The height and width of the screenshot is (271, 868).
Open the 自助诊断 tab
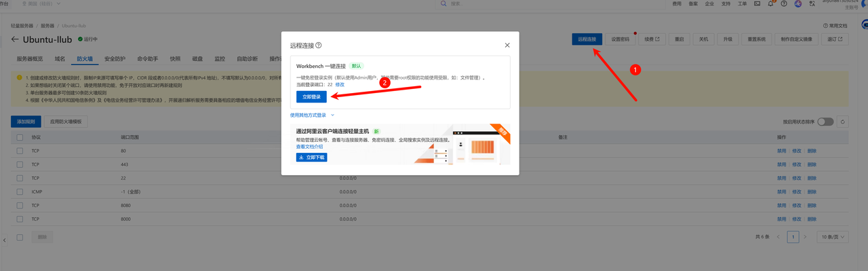click(x=247, y=59)
